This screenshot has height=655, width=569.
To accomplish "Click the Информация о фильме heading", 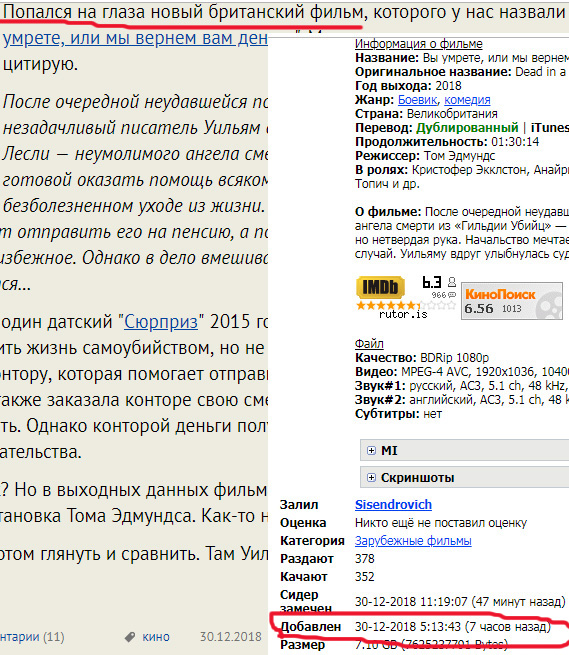I will coord(419,44).
